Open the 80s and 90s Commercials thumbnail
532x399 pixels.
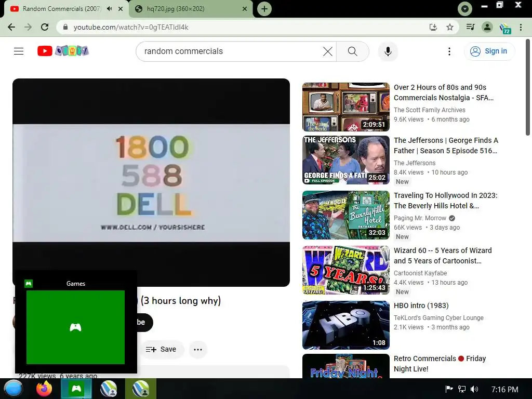pos(345,107)
